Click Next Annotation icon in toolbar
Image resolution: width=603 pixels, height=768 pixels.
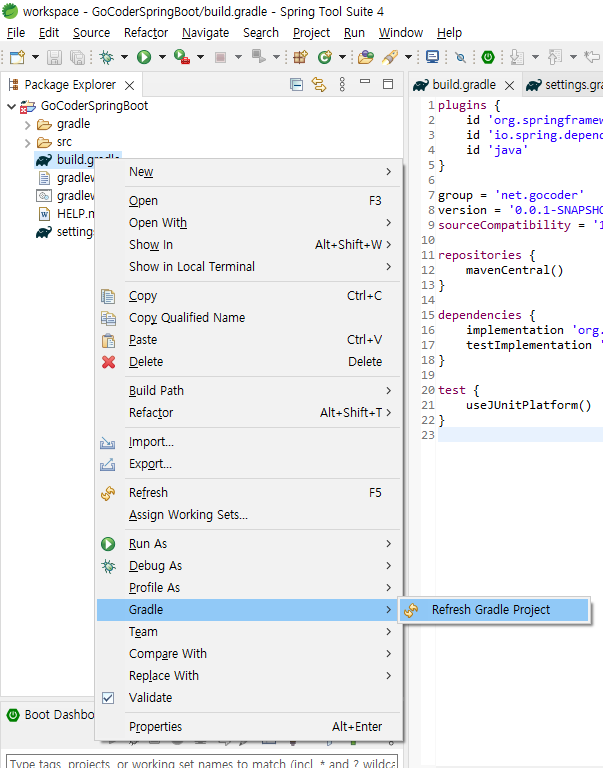517,57
